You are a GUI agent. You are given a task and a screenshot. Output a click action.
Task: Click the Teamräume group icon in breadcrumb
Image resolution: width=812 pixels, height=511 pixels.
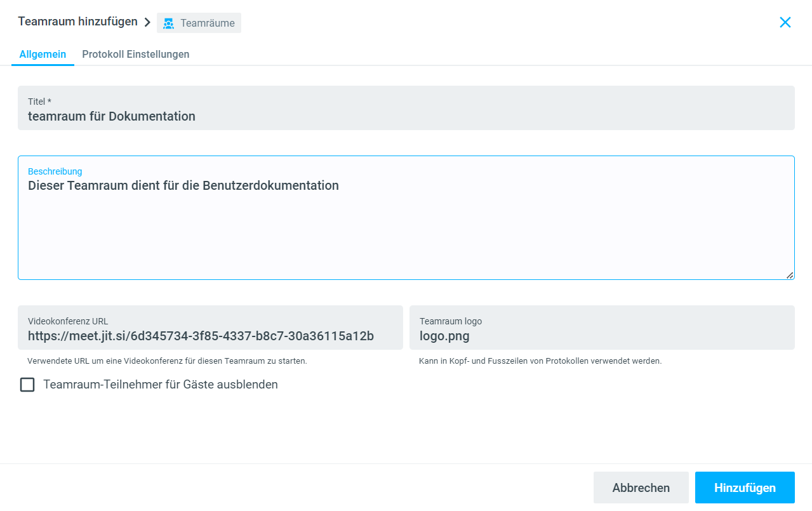coord(168,23)
